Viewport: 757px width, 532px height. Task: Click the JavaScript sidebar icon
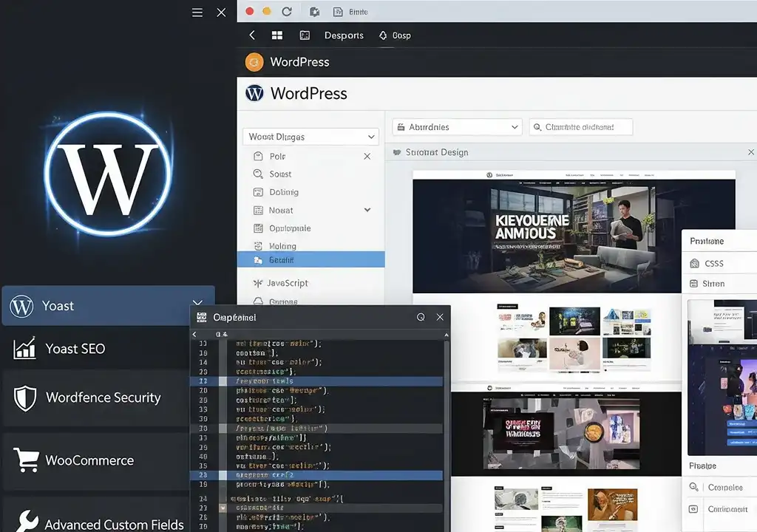coord(258,284)
